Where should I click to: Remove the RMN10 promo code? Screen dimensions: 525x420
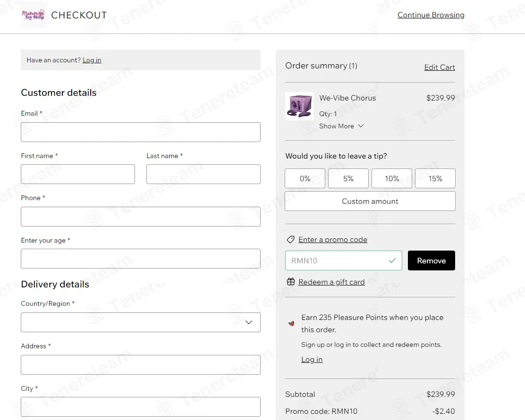pos(431,260)
